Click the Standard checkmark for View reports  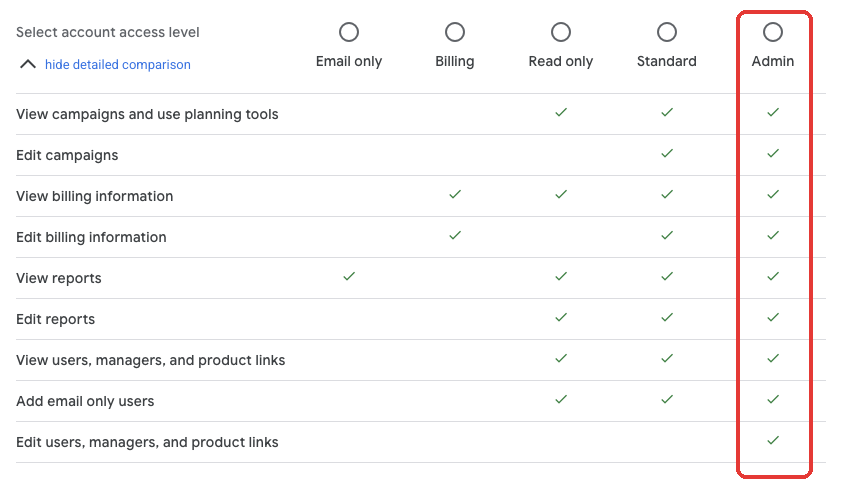click(667, 276)
